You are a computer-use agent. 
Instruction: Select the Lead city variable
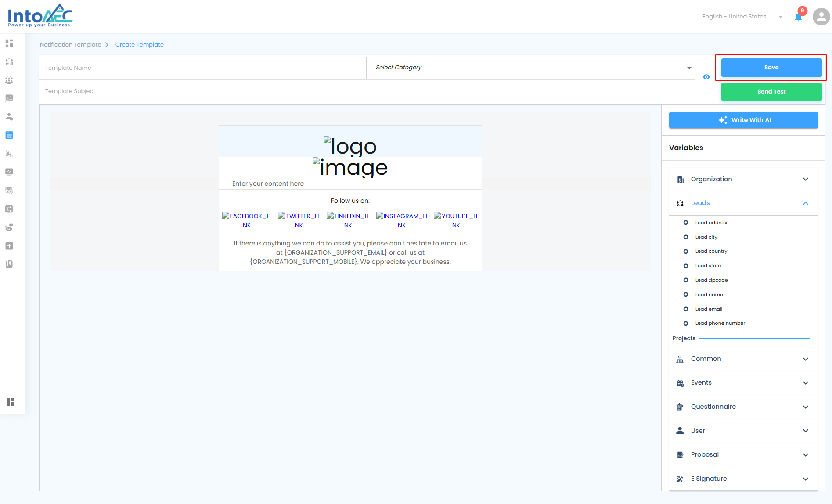(x=706, y=237)
